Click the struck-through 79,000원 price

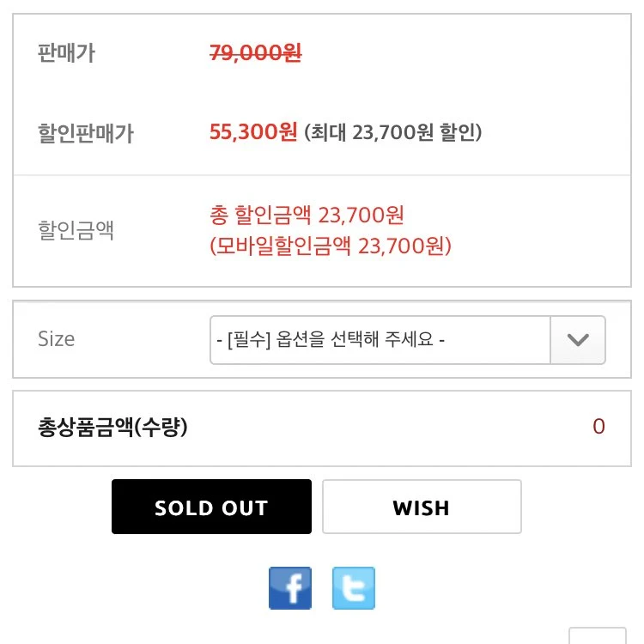click(256, 53)
